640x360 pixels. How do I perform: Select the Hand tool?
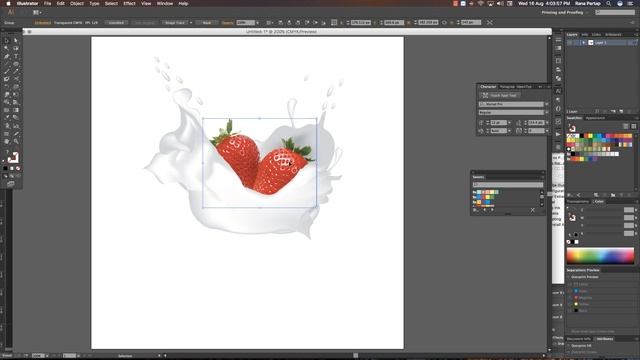(7, 141)
